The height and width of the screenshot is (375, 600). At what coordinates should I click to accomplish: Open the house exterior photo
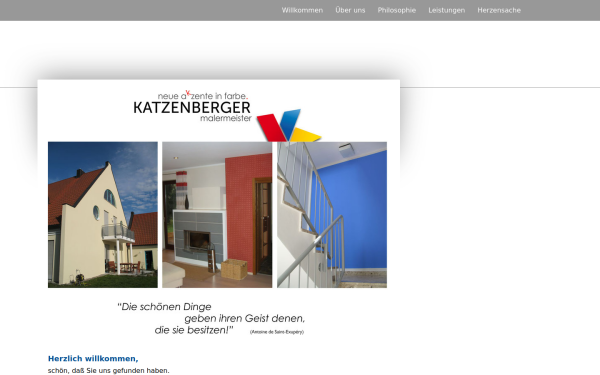point(103,215)
